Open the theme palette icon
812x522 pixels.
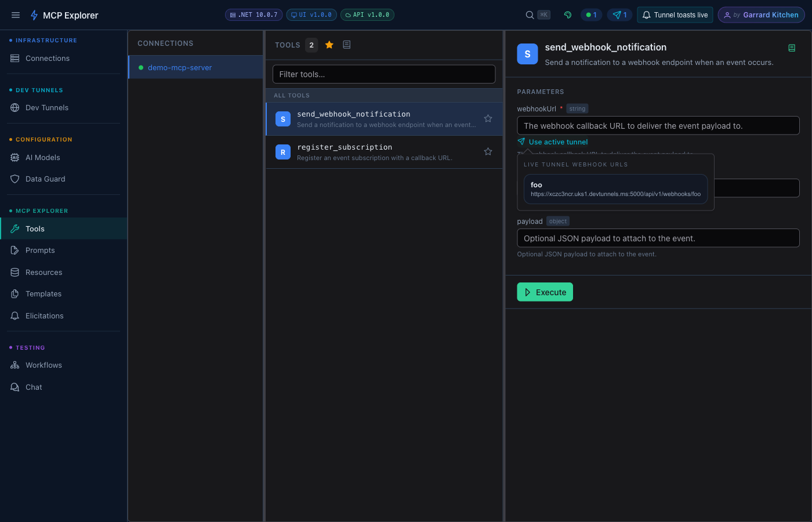(568, 15)
